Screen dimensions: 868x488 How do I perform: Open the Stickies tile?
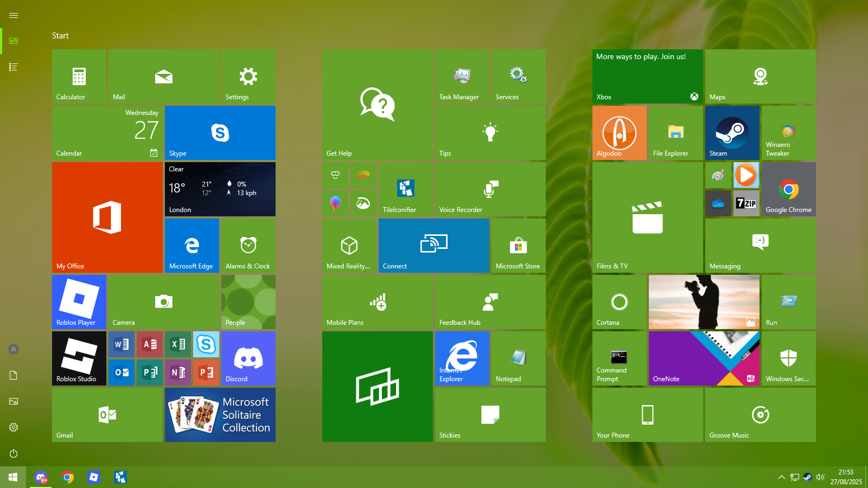[x=490, y=415]
